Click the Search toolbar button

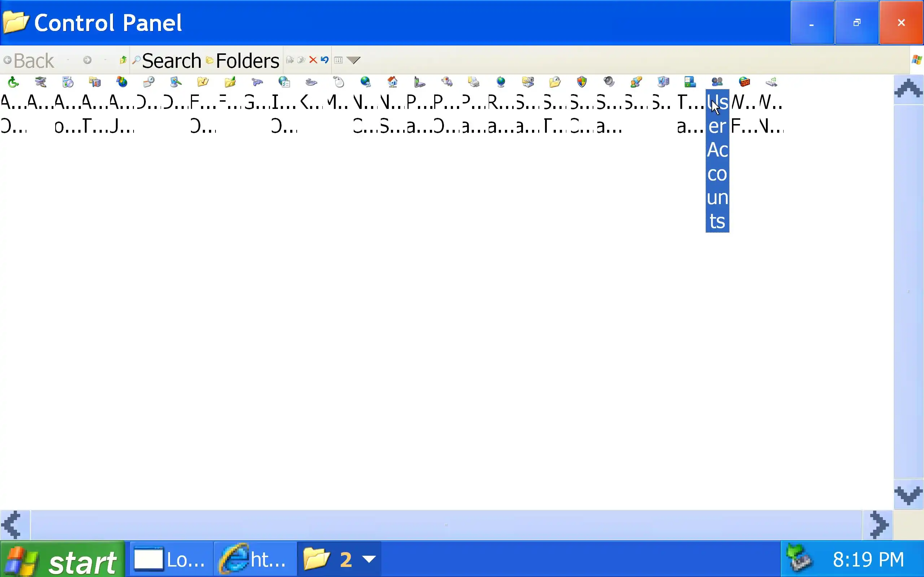167,61
